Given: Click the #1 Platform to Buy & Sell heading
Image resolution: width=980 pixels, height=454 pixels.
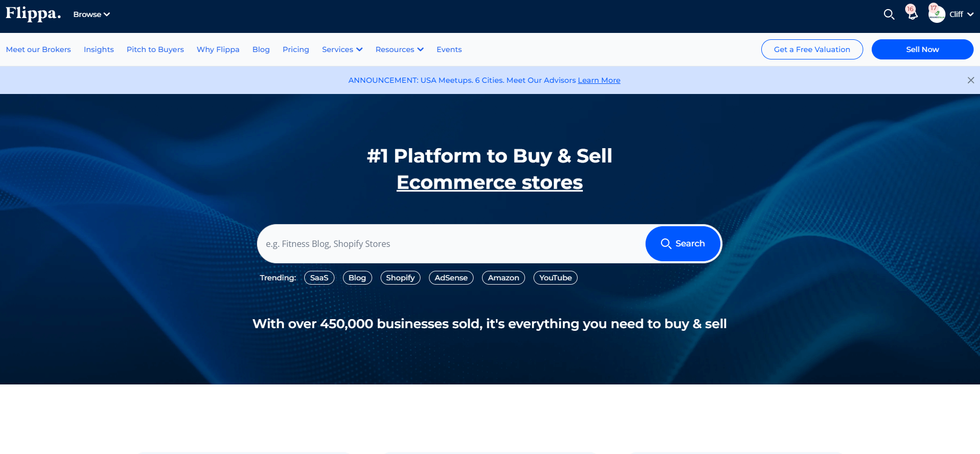Looking at the screenshot, I should [489, 156].
